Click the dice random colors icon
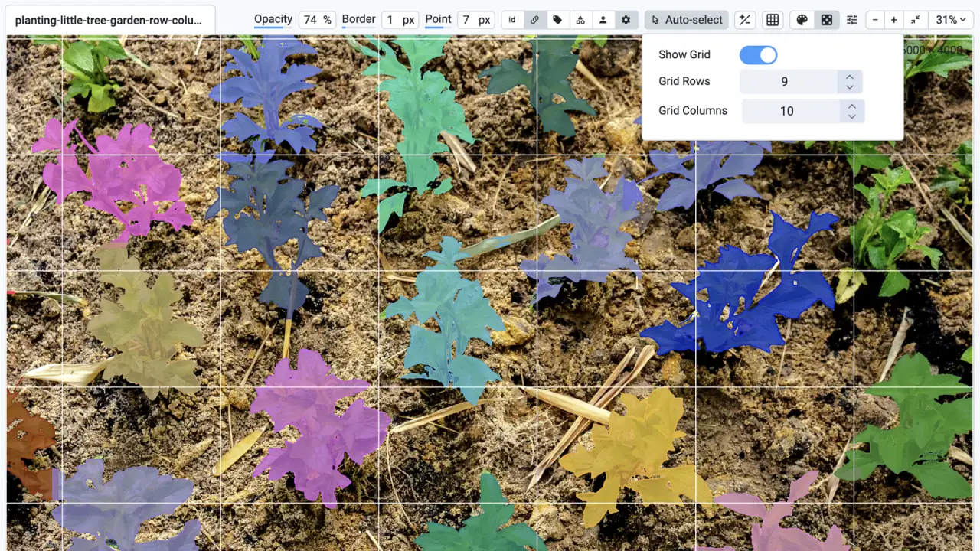 827,20
